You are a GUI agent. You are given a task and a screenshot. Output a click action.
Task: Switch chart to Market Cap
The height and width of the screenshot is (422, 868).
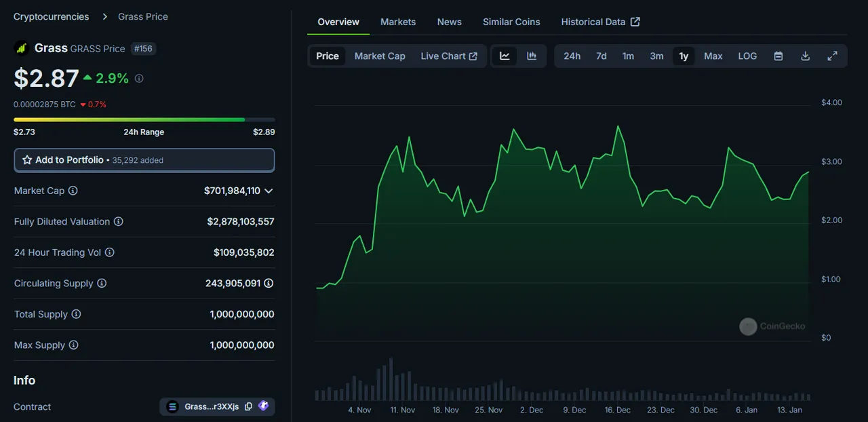380,56
